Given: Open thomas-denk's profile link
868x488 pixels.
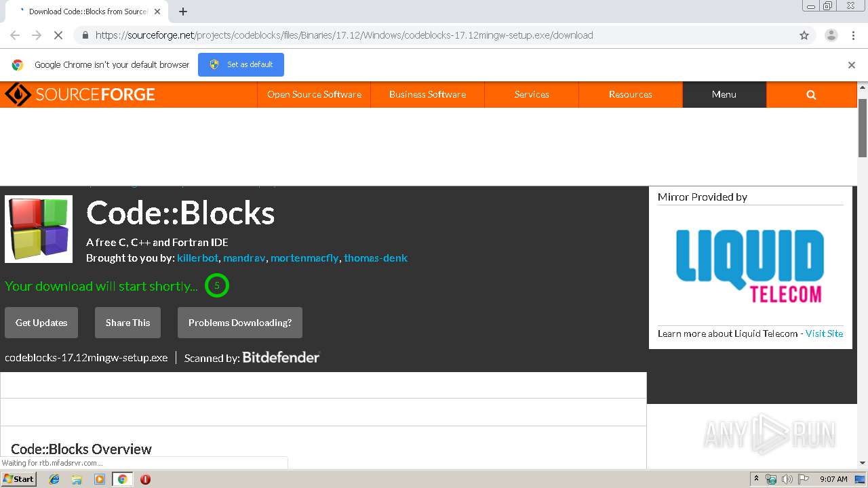Looking at the screenshot, I should point(376,258).
